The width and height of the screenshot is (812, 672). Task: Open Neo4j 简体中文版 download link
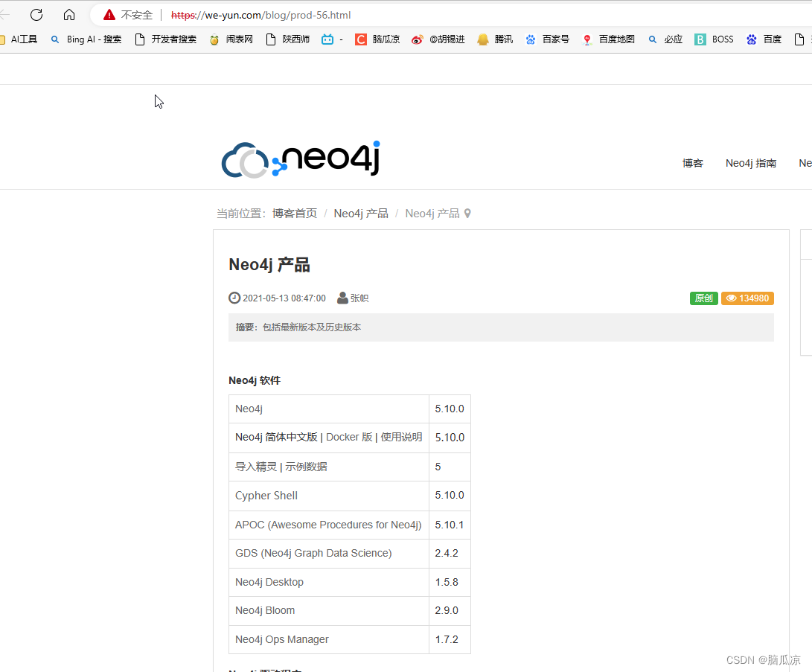(276, 437)
